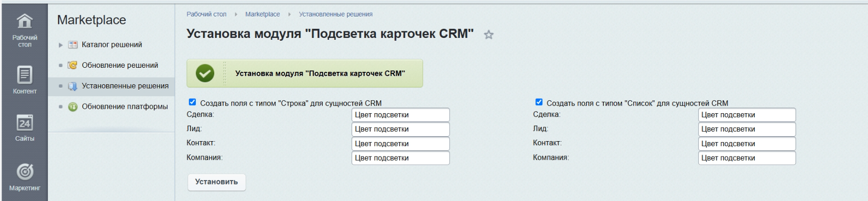Open breadcrumb arrow after Рабочий стол
The width and height of the screenshot is (868, 201).
click(x=236, y=14)
